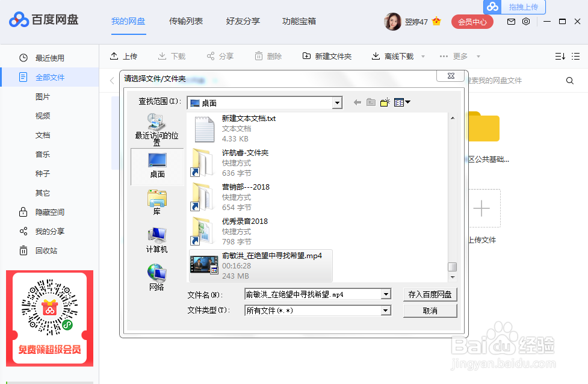Viewport: 588px width, 384px height.
Task: Toggle the sort order icon
Action: coord(560,56)
